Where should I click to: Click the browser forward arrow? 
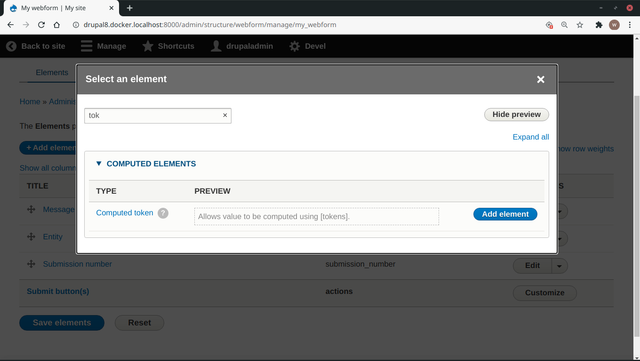pyautogui.click(x=26, y=25)
